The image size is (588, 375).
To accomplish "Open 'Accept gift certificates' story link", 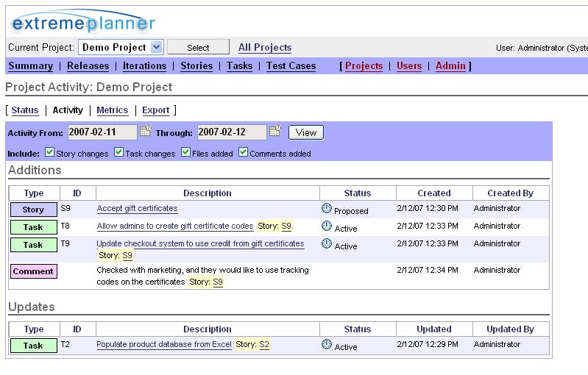I will pos(137,209).
